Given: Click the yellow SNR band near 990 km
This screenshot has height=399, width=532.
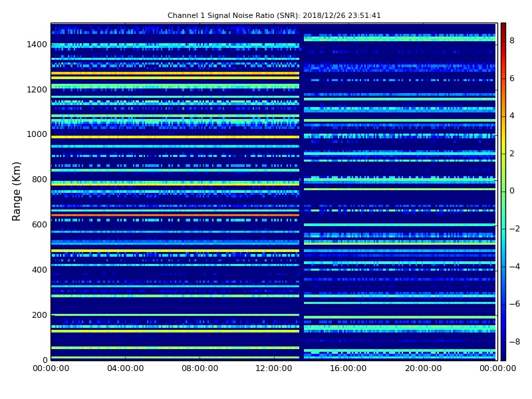Looking at the screenshot, I should point(175,137).
